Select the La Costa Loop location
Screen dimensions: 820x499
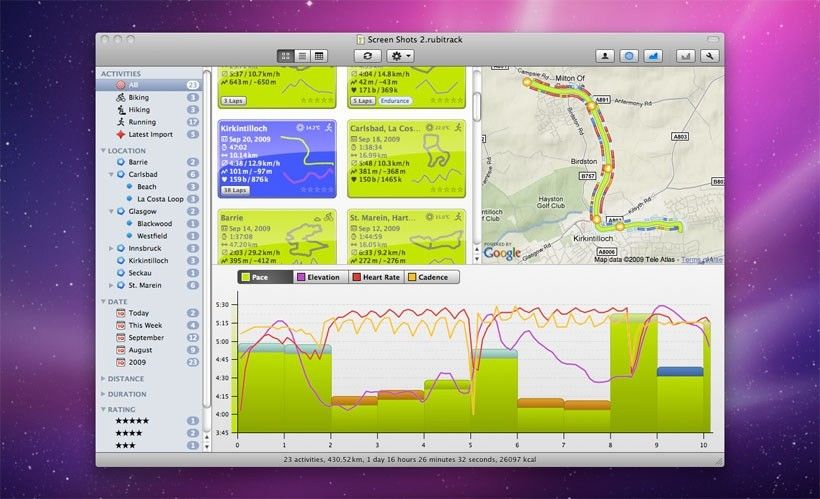click(x=160, y=199)
